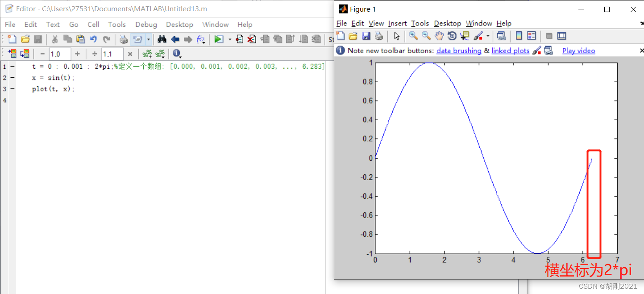Open linked plots link in note bar
The image size is (644, 294).
coord(511,51)
